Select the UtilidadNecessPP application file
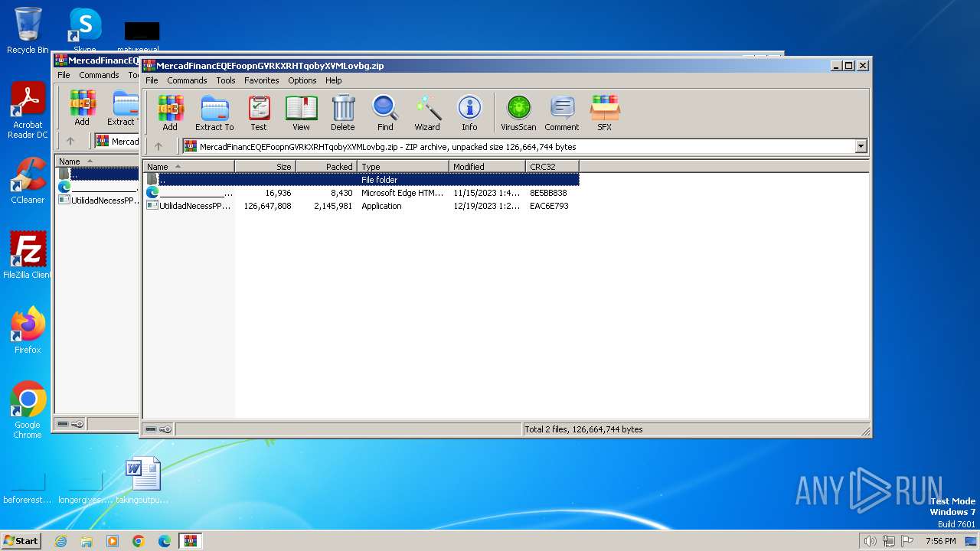980x551 pixels. coord(361,206)
